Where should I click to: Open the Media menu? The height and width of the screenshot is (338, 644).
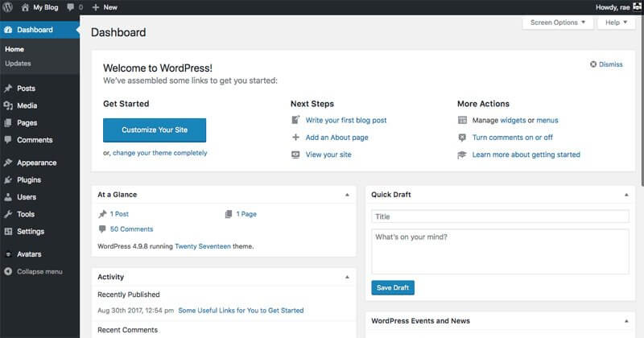coord(27,105)
